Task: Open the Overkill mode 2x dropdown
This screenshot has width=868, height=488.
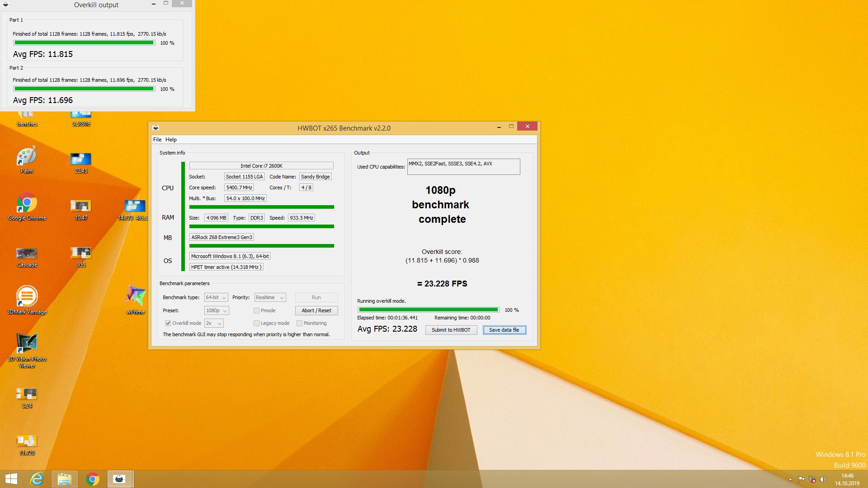Action: tap(214, 323)
